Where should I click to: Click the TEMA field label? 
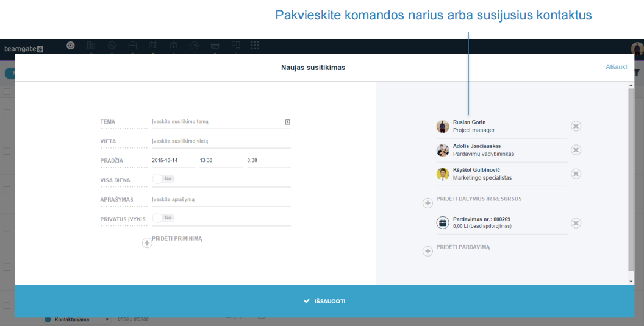click(107, 122)
